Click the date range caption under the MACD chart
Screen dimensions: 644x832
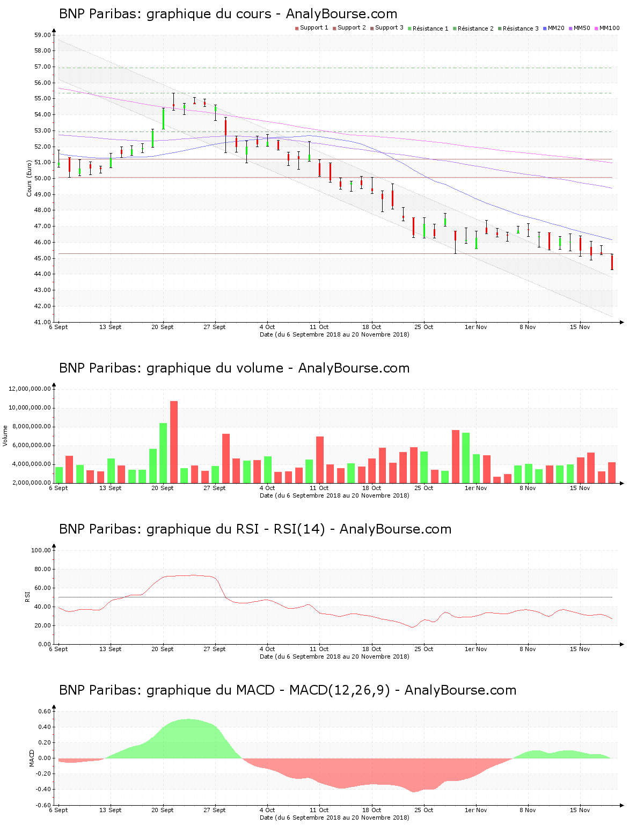334,818
